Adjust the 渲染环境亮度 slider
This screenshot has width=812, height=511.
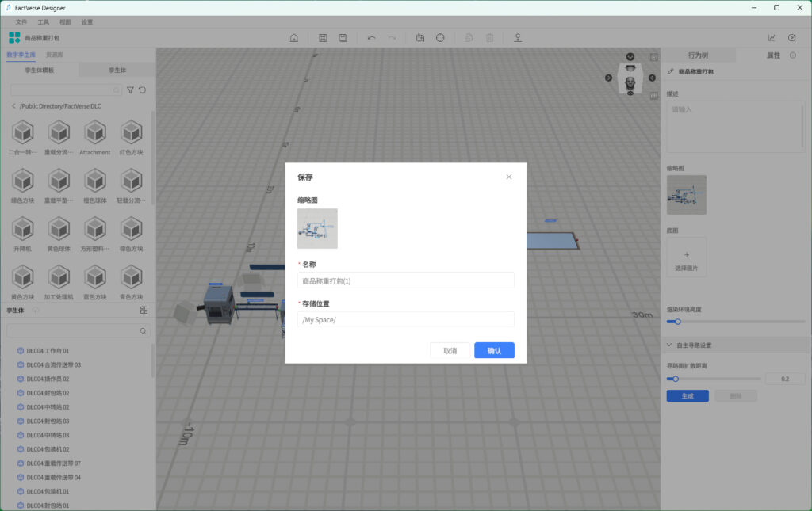tap(735, 322)
